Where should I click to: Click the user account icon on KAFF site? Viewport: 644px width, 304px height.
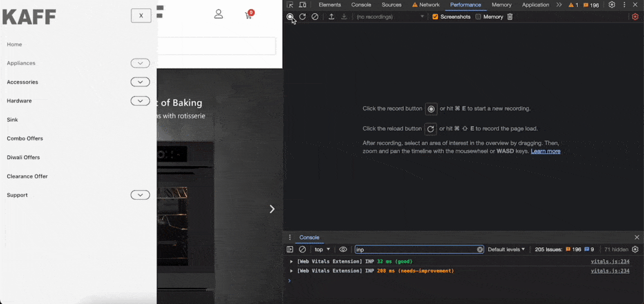tap(218, 14)
